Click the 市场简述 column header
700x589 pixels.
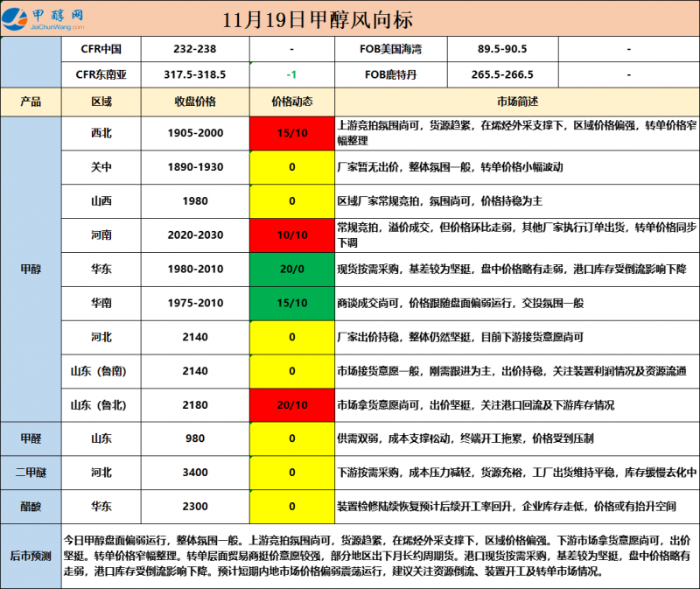517,102
